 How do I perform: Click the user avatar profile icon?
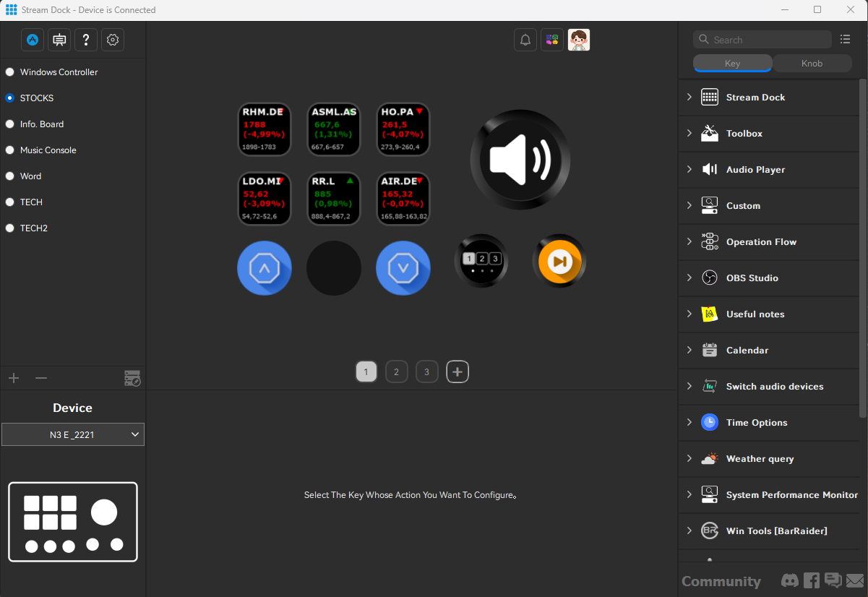tap(579, 40)
